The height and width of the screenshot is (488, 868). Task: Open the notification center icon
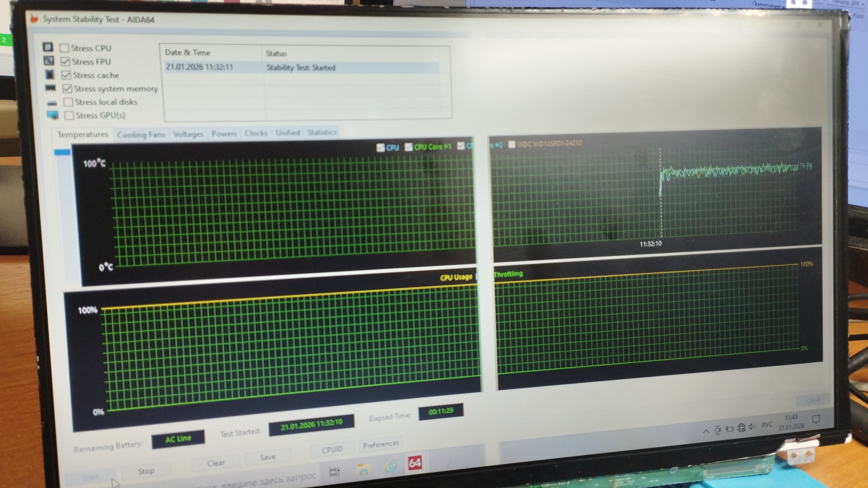pos(816,419)
